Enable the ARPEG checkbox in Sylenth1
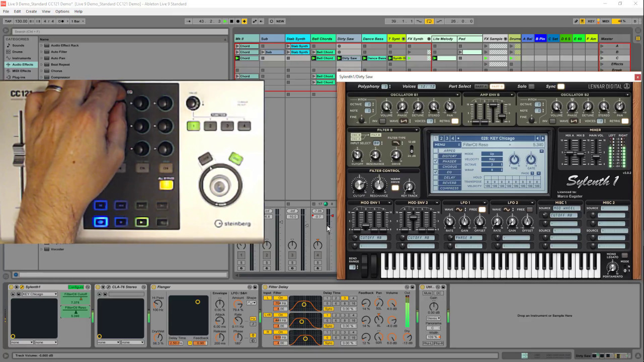 (436, 150)
